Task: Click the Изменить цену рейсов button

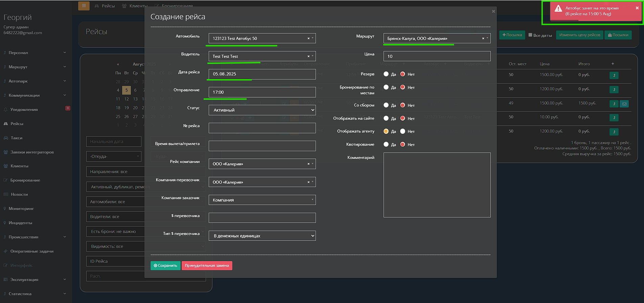Action: click(579, 35)
